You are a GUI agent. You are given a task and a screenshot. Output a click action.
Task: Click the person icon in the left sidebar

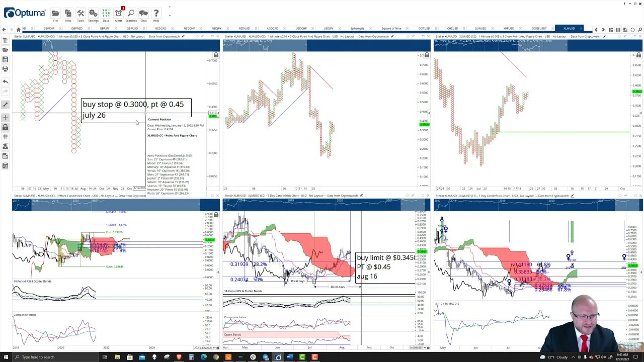5,146
